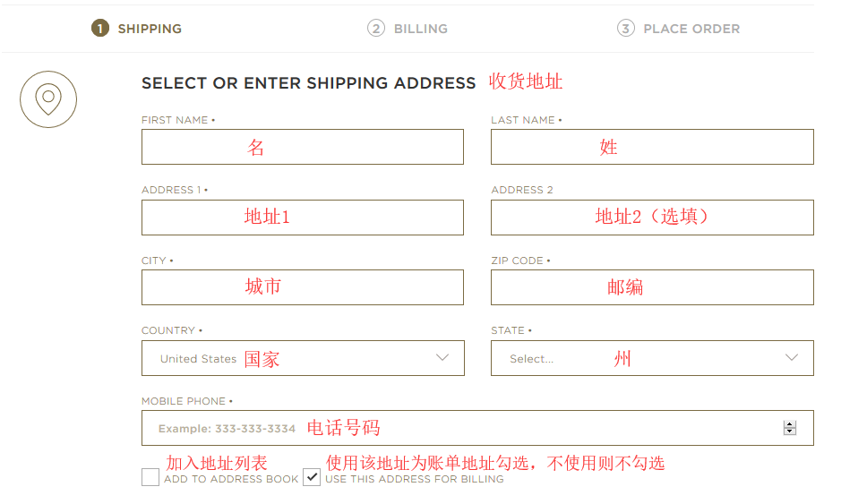Click the location pin icon
Viewport: 841px width, 504px height.
tap(48, 98)
